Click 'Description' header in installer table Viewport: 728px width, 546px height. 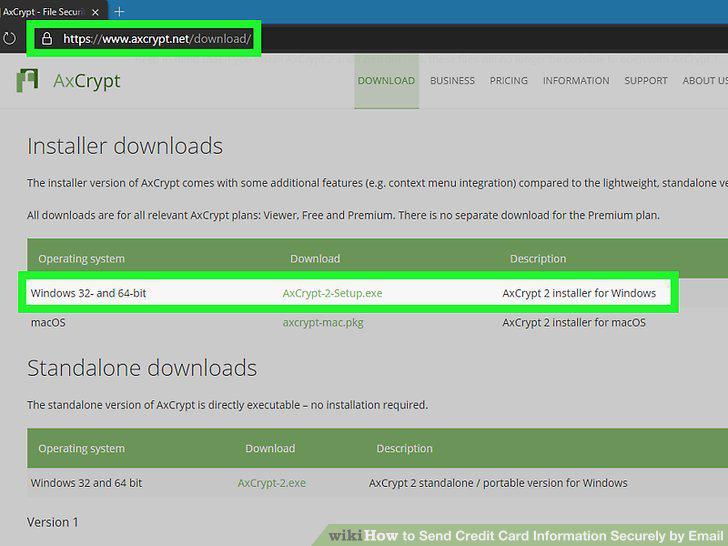coord(538,259)
